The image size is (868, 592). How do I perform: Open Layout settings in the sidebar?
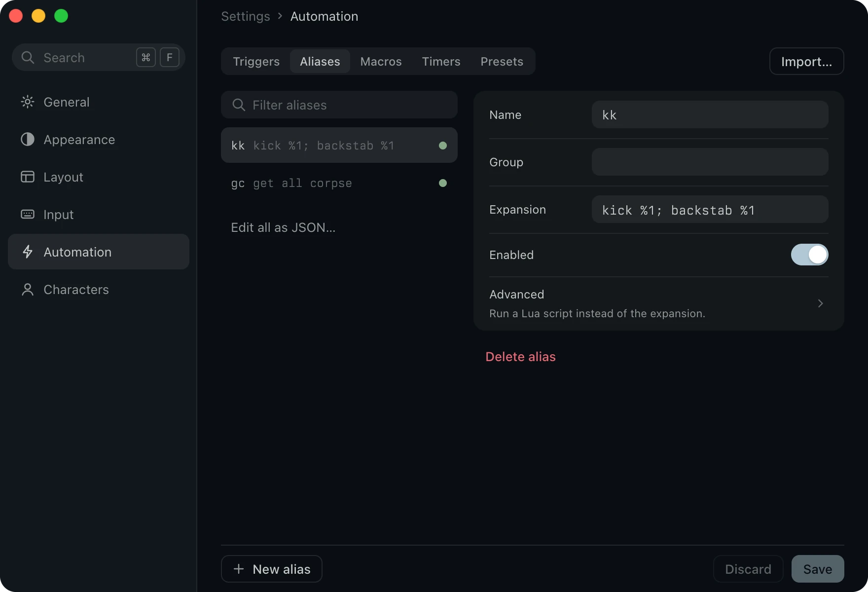tap(99, 177)
